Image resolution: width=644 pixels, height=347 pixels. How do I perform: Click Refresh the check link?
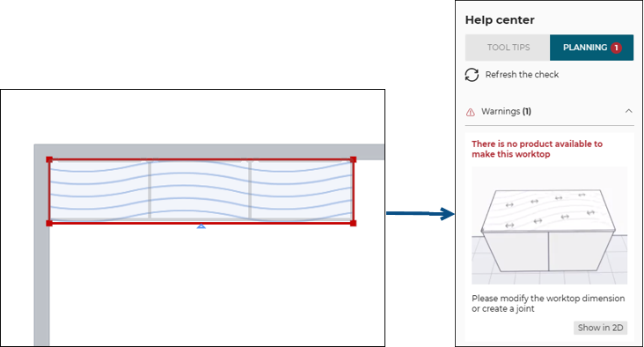point(522,74)
